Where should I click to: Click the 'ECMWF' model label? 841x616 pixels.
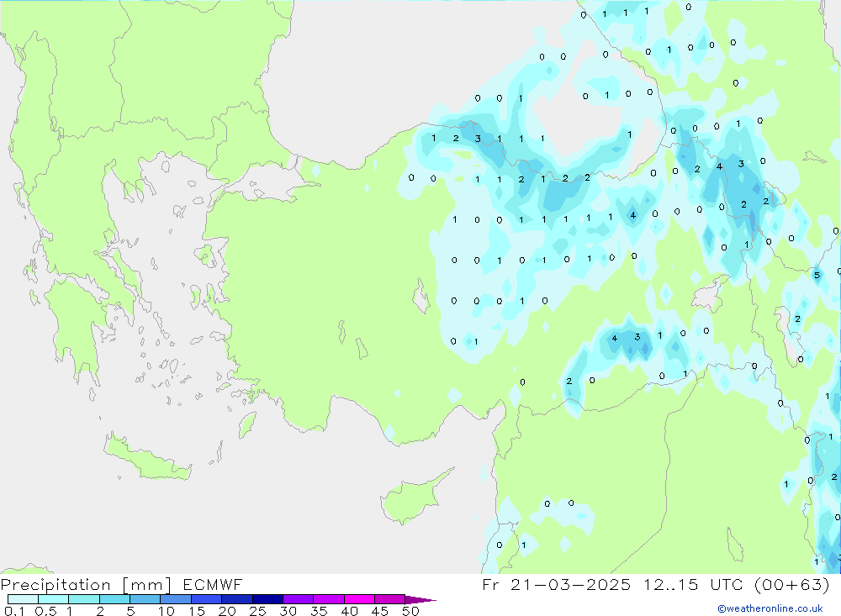click(213, 584)
